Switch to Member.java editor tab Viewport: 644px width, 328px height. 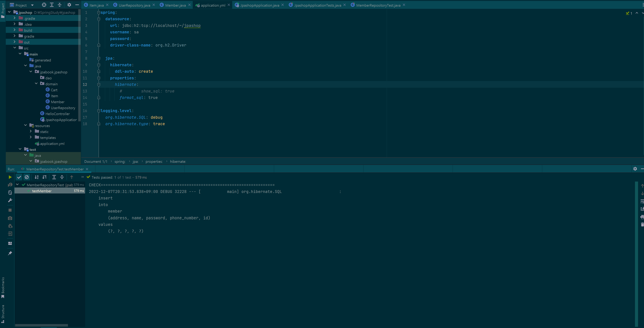click(x=175, y=5)
